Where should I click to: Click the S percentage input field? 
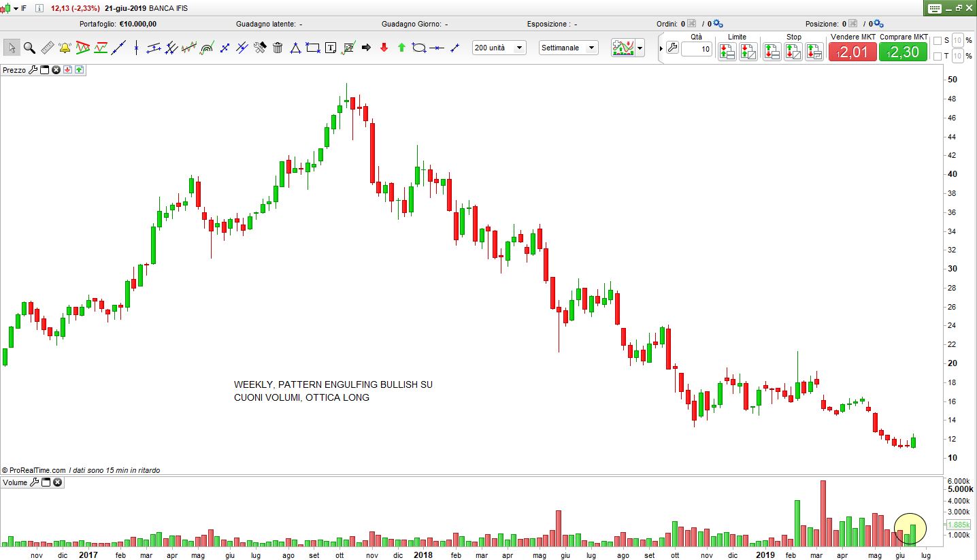point(958,40)
